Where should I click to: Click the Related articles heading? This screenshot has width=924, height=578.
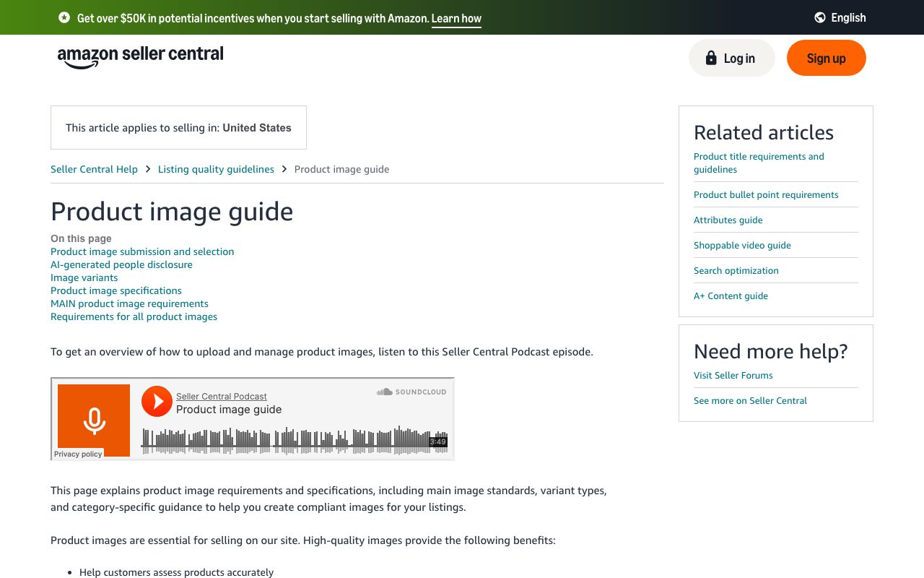(x=764, y=132)
